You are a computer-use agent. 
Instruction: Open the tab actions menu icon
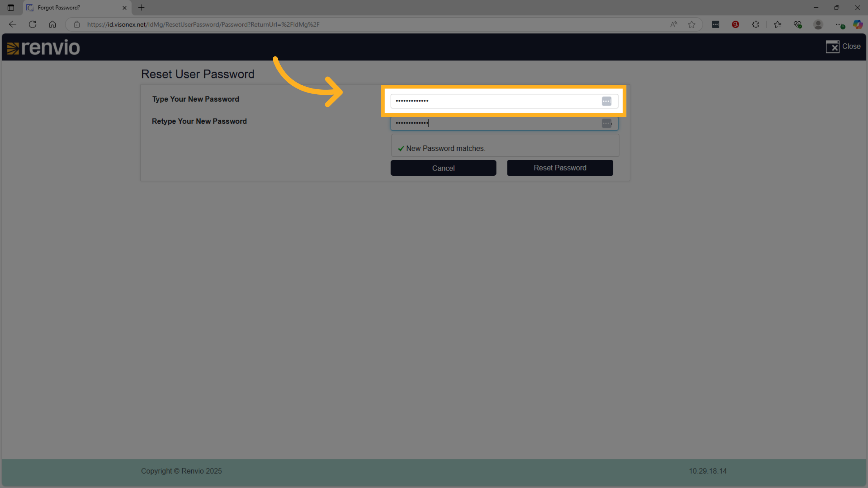tap(11, 8)
